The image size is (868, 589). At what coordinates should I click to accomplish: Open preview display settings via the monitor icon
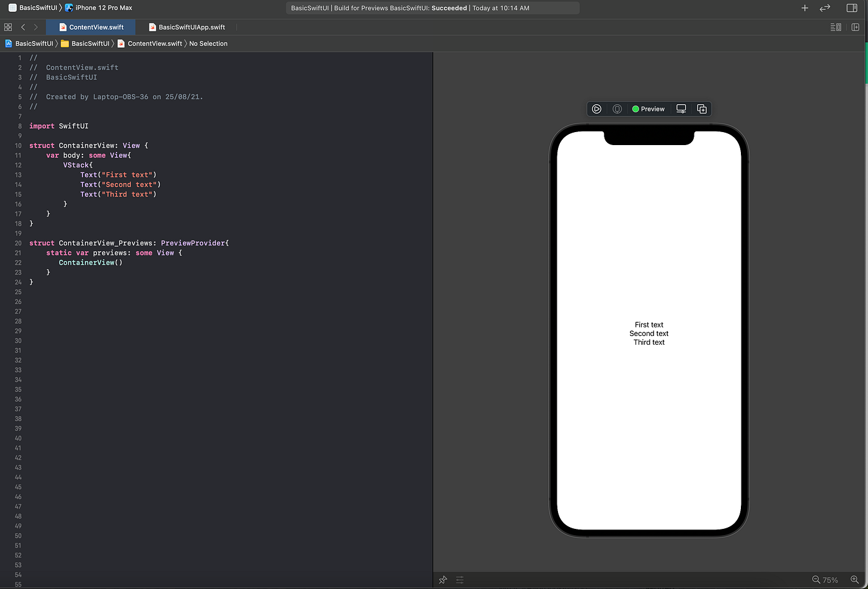(x=681, y=108)
